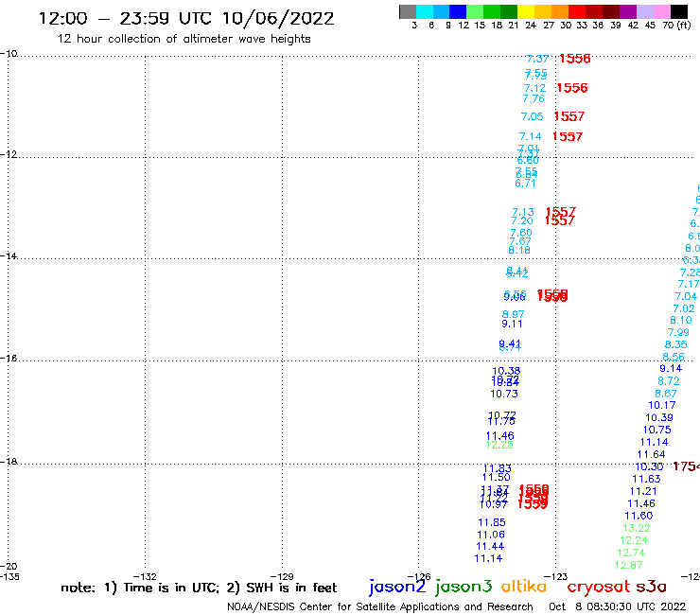
Task: Select the wave height reading 7.76
Action: tap(534, 98)
